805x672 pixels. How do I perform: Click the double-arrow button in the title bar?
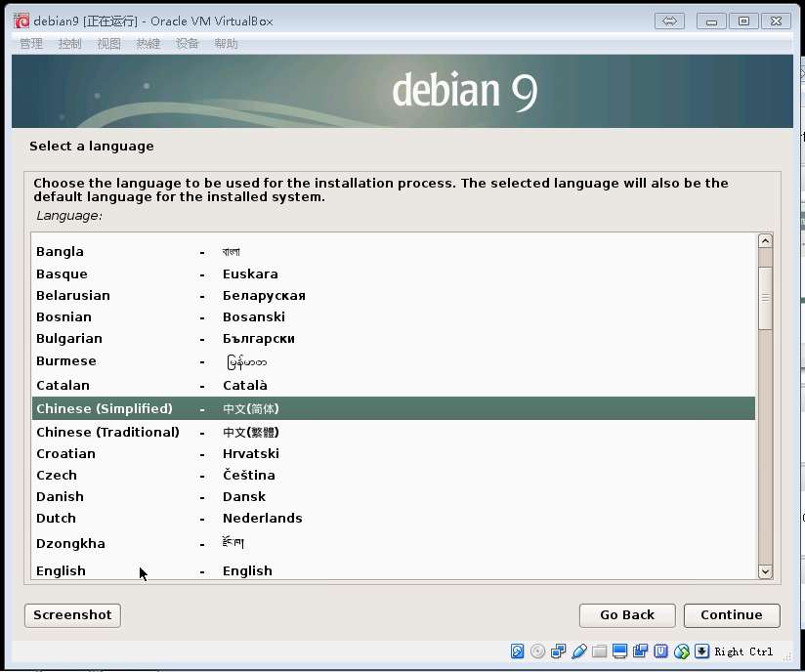(669, 21)
